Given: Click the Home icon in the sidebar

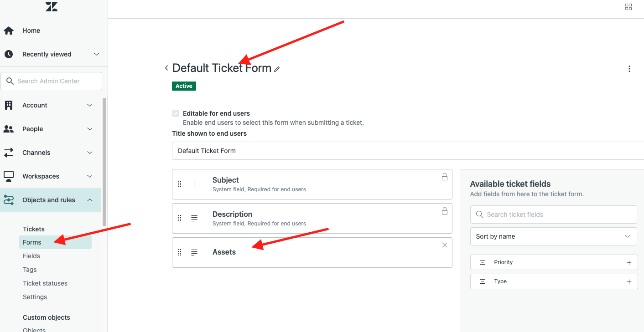Looking at the screenshot, I should pyautogui.click(x=9, y=31).
